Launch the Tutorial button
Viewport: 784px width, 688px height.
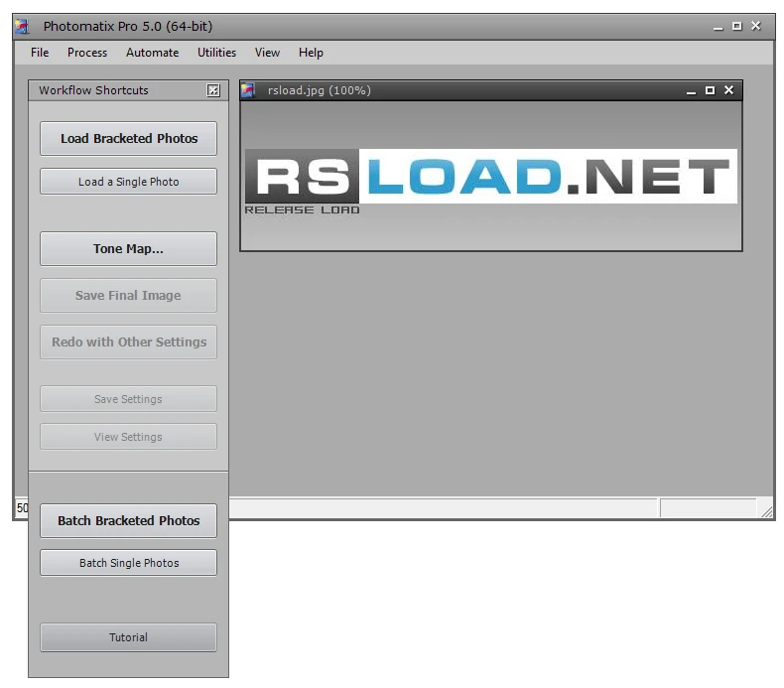click(128, 637)
